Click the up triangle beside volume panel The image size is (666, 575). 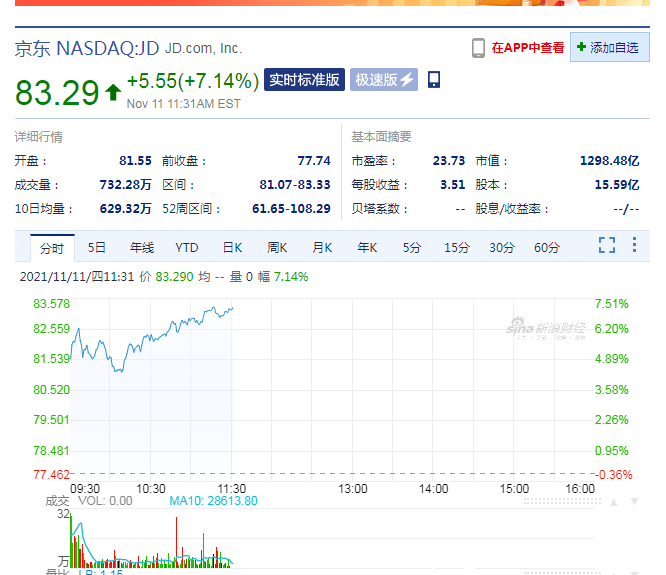pos(614,502)
